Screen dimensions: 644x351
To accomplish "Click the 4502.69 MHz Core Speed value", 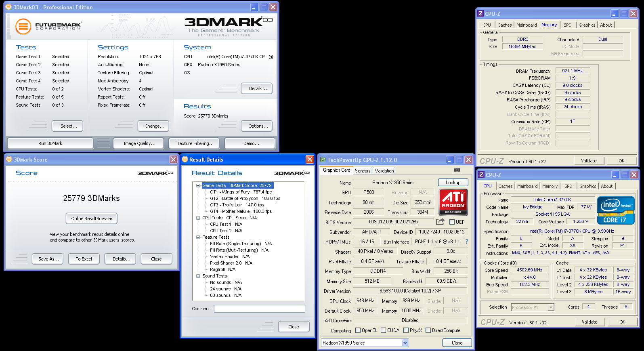I will (529, 270).
